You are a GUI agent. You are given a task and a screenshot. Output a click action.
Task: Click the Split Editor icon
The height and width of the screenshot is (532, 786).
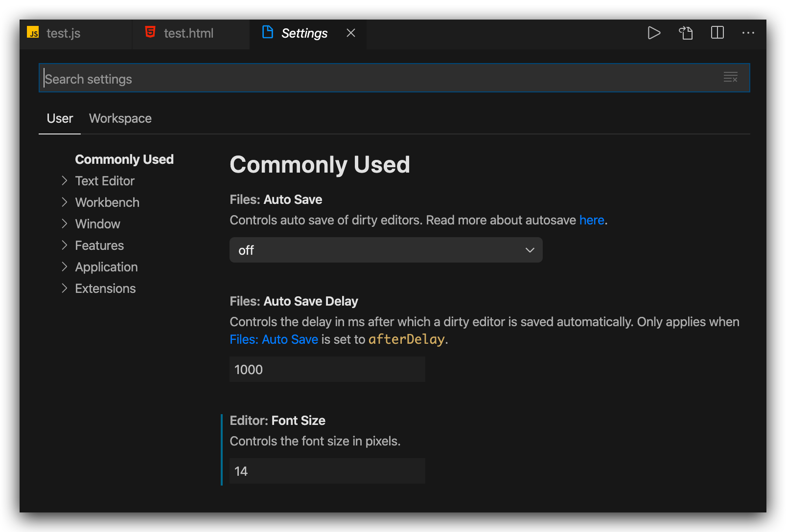tap(717, 33)
